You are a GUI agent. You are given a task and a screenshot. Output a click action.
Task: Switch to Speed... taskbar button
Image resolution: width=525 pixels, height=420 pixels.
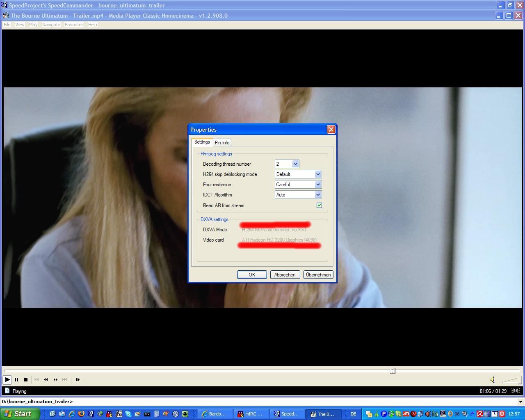coord(286,414)
